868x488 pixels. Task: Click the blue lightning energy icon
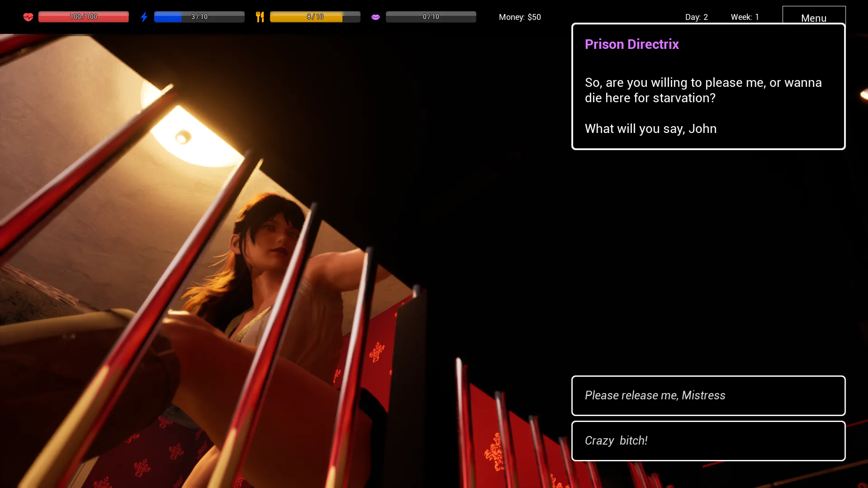click(x=144, y=17)
